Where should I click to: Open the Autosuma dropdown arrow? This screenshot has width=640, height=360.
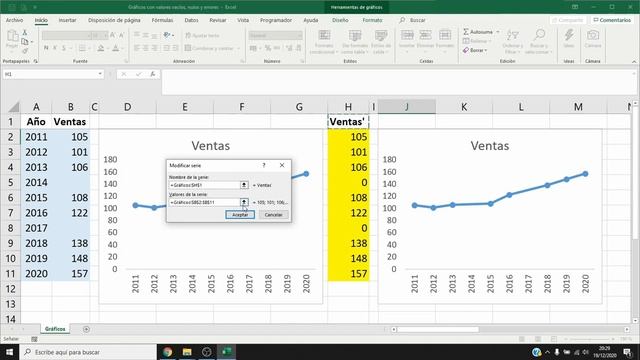click(498, 32)
